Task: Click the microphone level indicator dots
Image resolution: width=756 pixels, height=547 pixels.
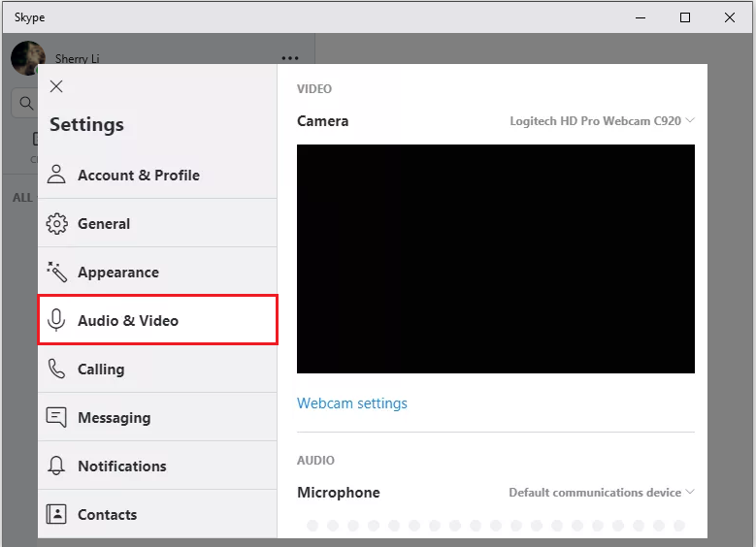Action: click(x=496, y=525)
